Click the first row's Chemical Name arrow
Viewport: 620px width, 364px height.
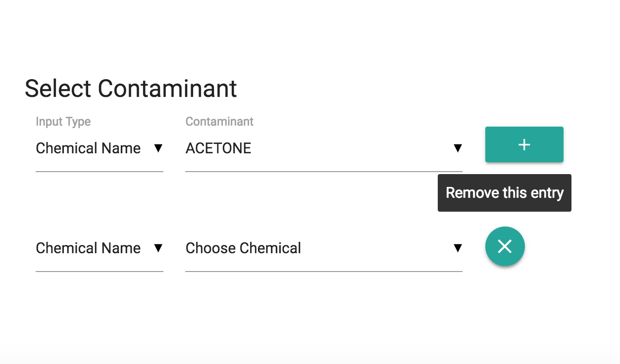pos(158,148)
